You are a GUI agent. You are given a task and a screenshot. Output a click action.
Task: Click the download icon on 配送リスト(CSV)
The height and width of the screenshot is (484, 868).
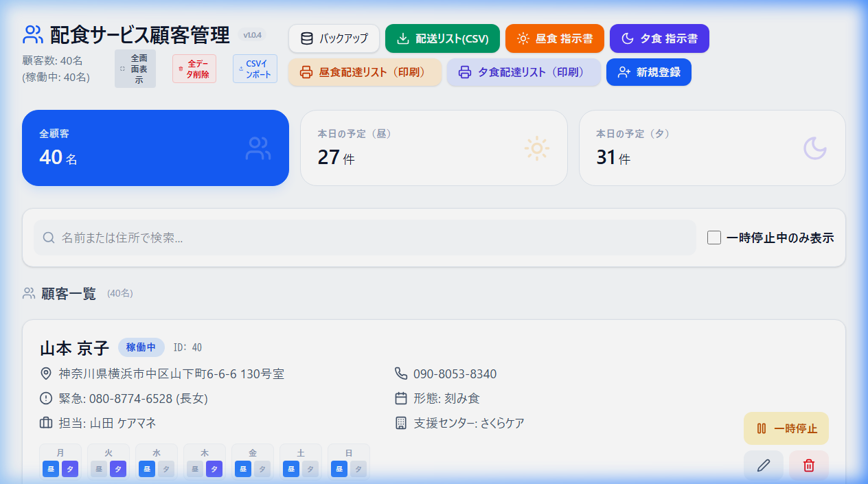click(402, 38)
